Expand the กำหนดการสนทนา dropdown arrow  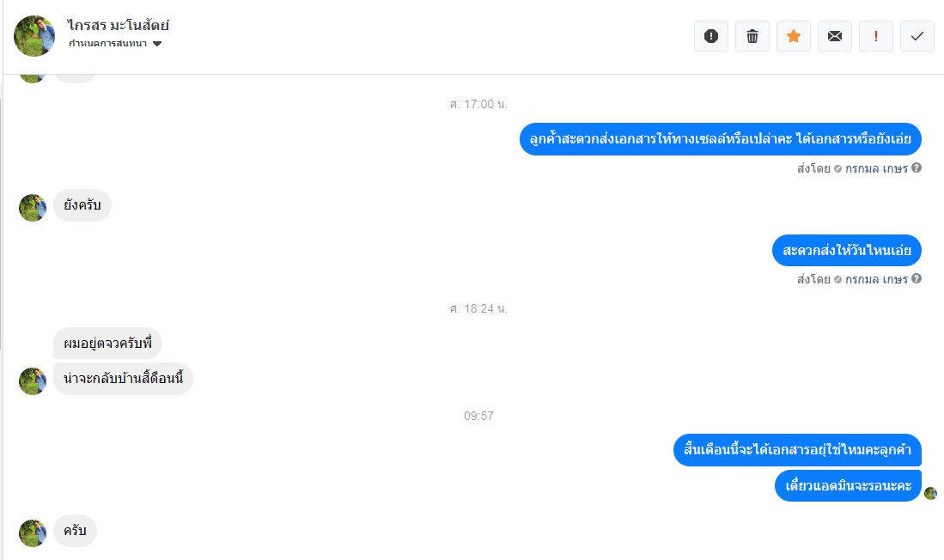[157, 43]
